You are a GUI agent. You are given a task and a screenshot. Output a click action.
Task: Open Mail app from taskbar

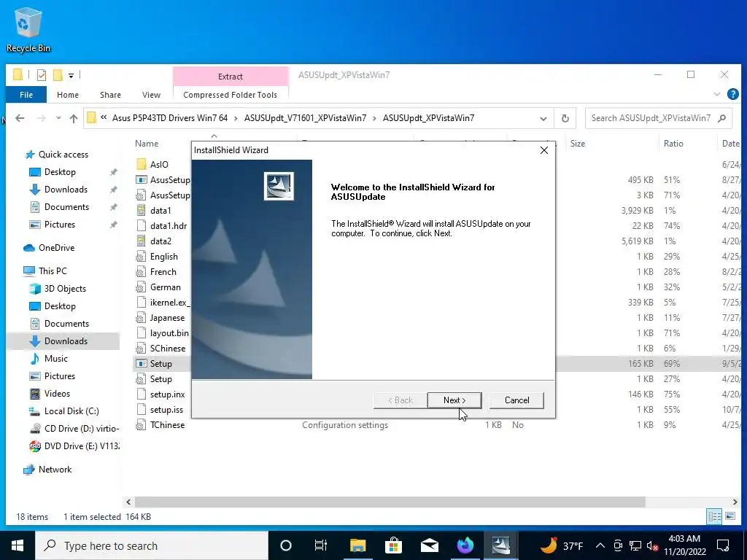(x=429, y=545)
